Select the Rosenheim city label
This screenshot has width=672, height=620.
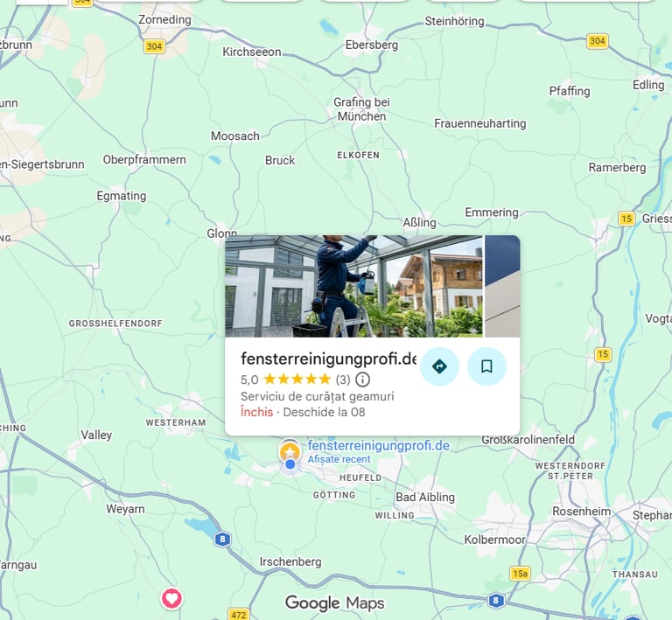click(x=581, y=512)
